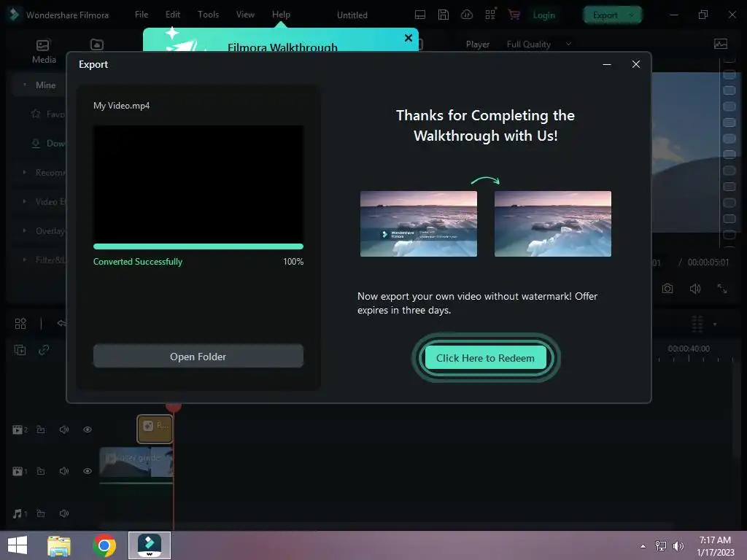This screenshot has width=747, height=560.
Task: Select the user guide clip on track 1
Action: [136, 462]
